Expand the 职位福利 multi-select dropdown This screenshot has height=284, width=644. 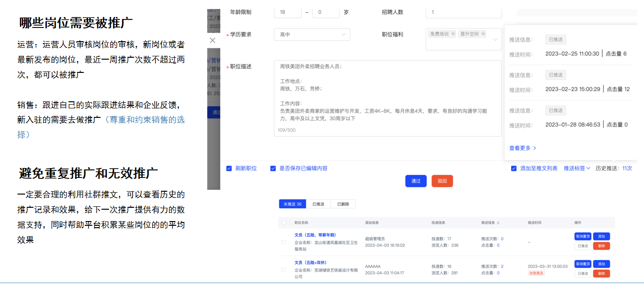point(495,40)
